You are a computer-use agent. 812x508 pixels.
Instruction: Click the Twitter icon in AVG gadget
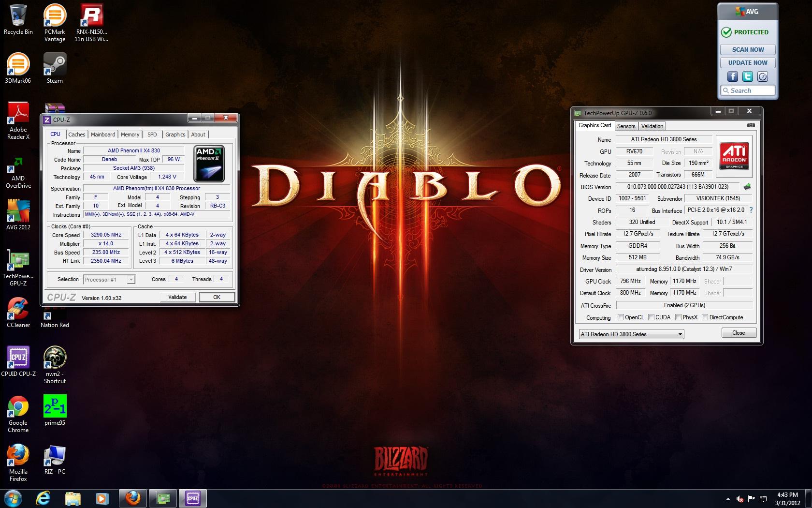[748, 76]
